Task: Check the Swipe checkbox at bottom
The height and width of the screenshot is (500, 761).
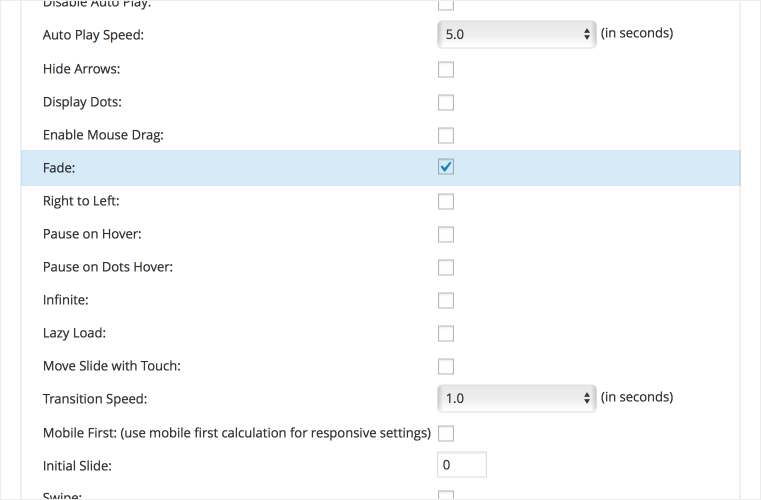Action: [446, 496]
